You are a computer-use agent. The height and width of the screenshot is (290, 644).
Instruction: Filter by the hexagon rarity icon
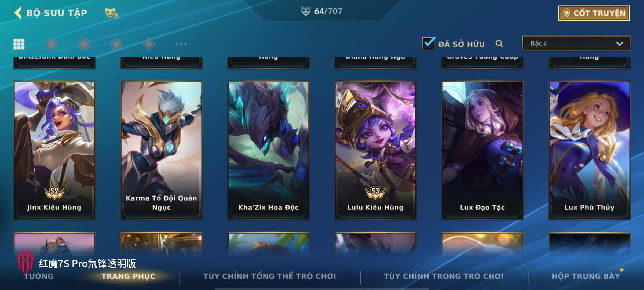pyautogui.click(x=51, y=44)
